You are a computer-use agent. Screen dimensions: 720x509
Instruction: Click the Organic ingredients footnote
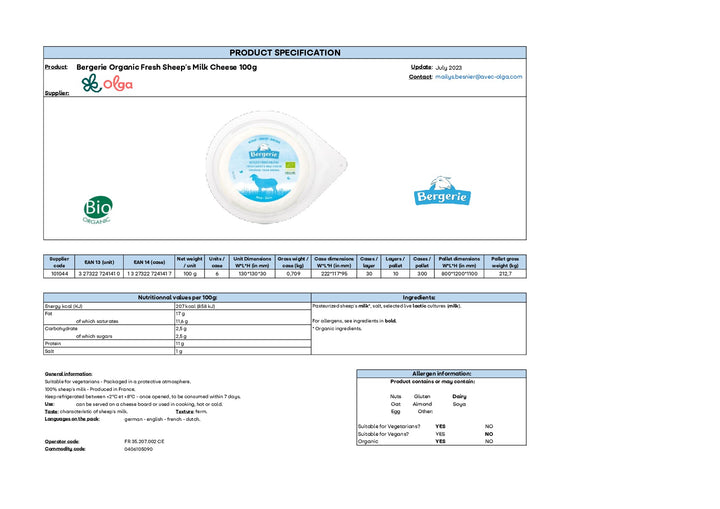click(x=337, y=328)
